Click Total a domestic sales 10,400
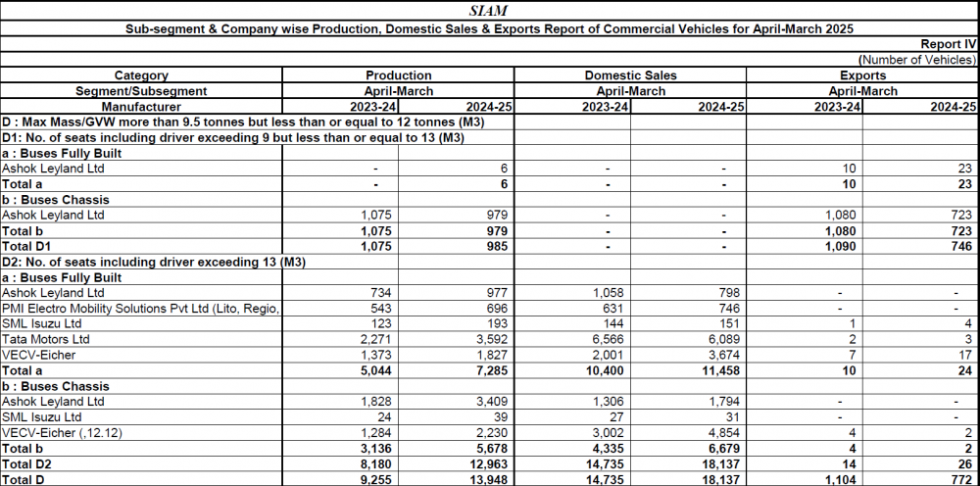The height and width of the screenshot is (486, 980). pos(606,370)
